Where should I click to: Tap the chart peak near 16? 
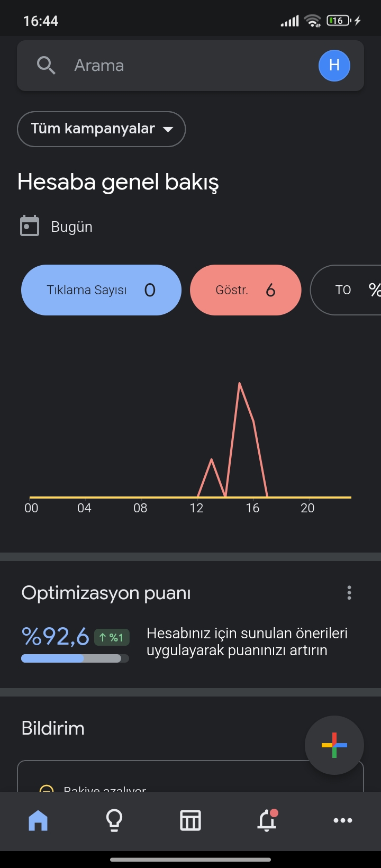tap(240, 383)
